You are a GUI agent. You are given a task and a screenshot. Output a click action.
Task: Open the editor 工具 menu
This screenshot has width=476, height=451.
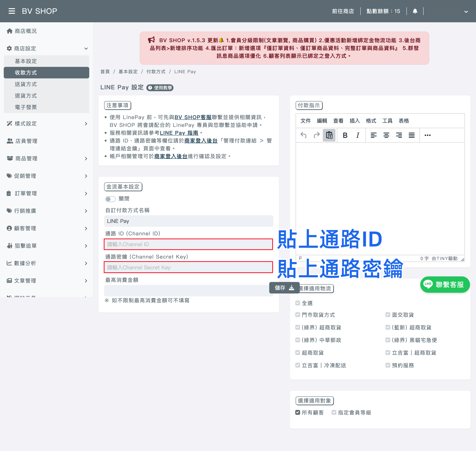pyautogui.click(x=387, y=121)
